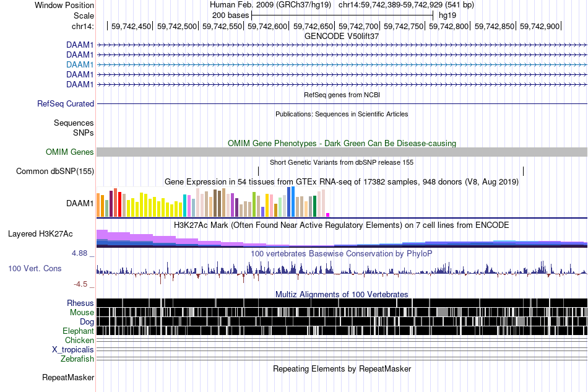Click the 4.88 upper PhyloP axis value

click(79, 253)
